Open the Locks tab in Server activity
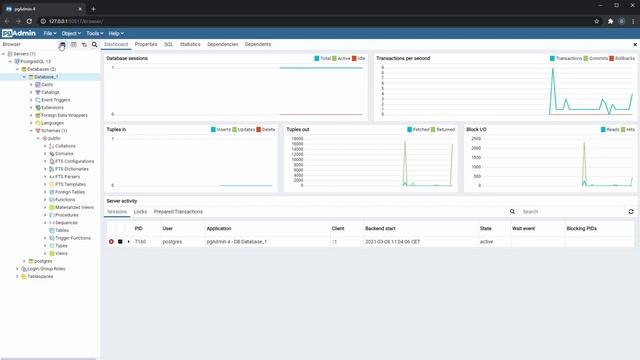The height and width of the screenshot is (360, 640). 140,212
